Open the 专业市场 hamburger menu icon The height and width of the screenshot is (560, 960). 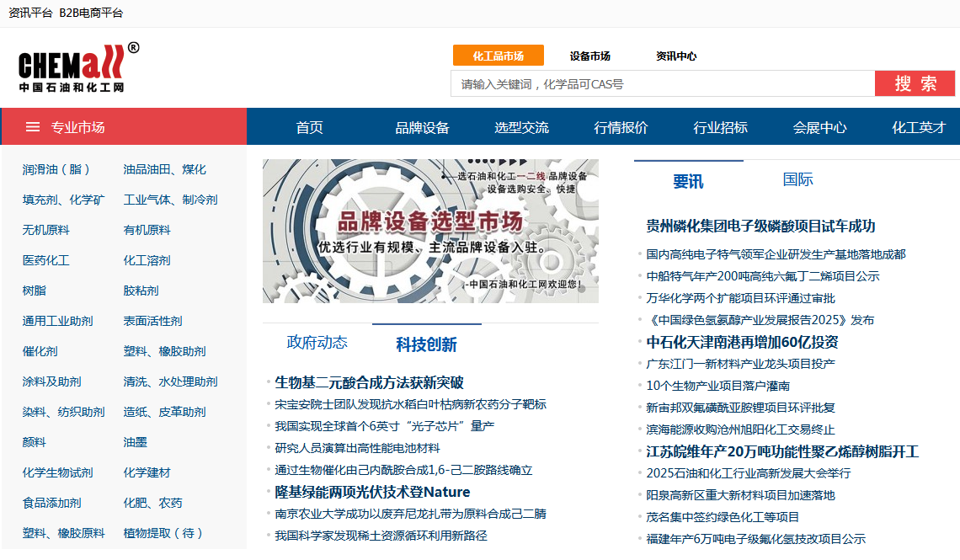(32, 127)
